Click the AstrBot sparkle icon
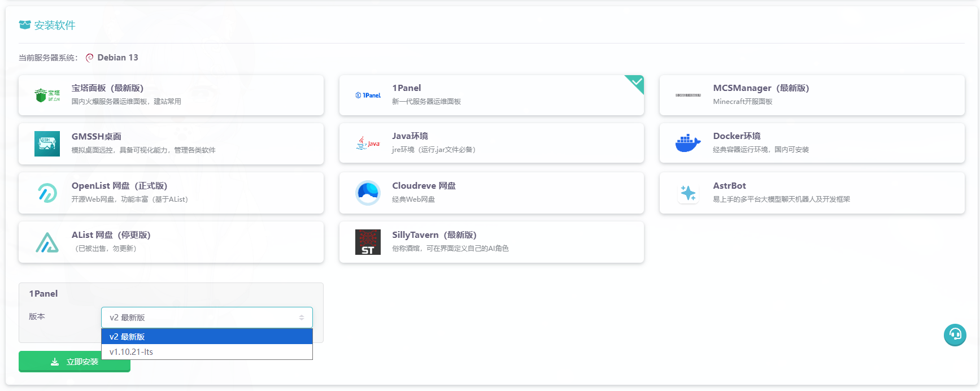Image resolution: width=980 pixels, height=391 pixels. click(688, 193)
